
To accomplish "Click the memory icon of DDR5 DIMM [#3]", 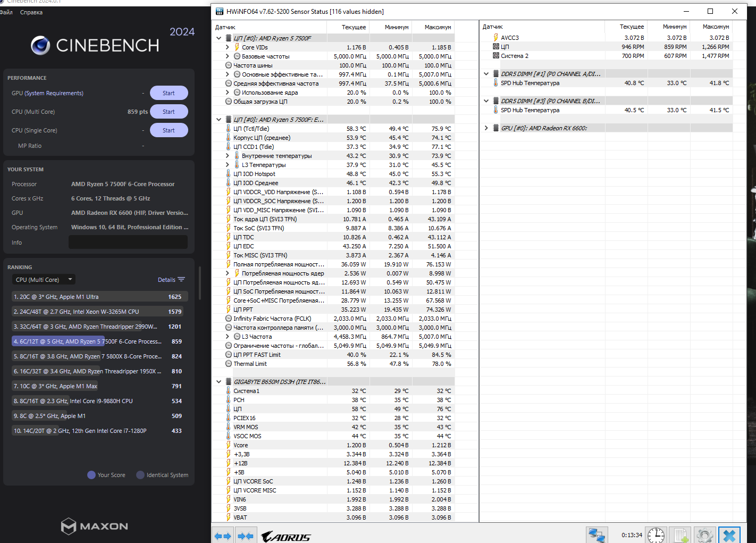I will coord(496,101).
